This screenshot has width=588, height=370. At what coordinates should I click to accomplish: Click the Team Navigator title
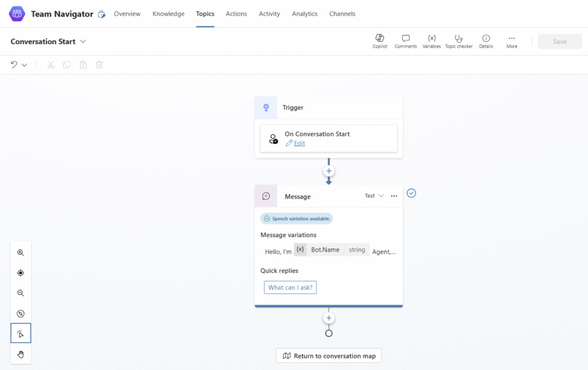coord(62,14)
